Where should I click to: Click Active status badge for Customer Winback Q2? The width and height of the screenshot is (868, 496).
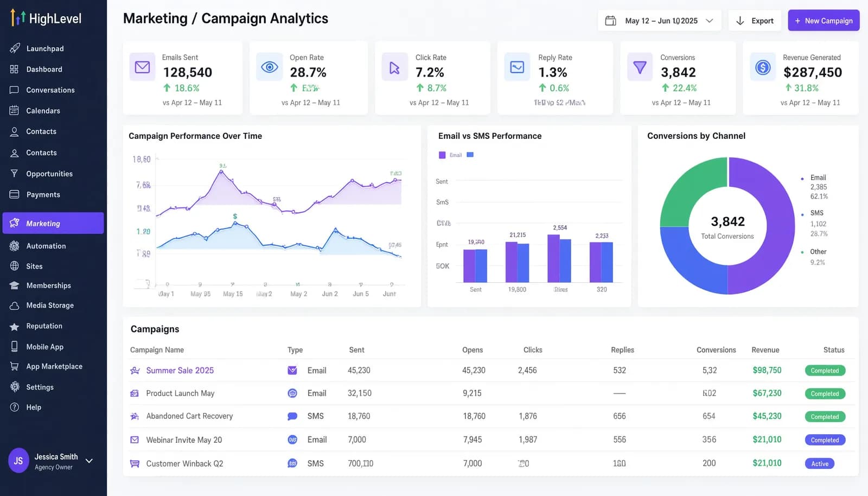click(x=820, y=463)
